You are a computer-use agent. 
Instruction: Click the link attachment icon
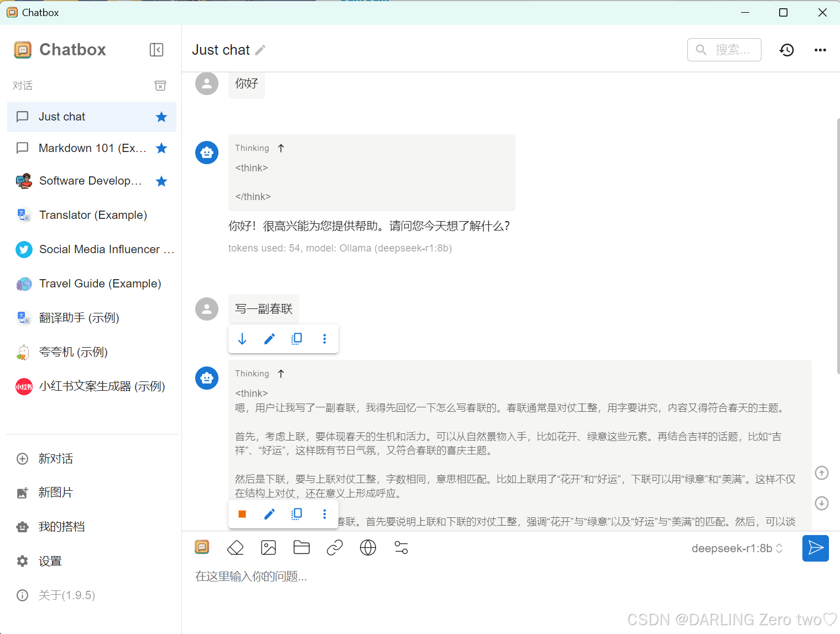click(x=335, y=548)
